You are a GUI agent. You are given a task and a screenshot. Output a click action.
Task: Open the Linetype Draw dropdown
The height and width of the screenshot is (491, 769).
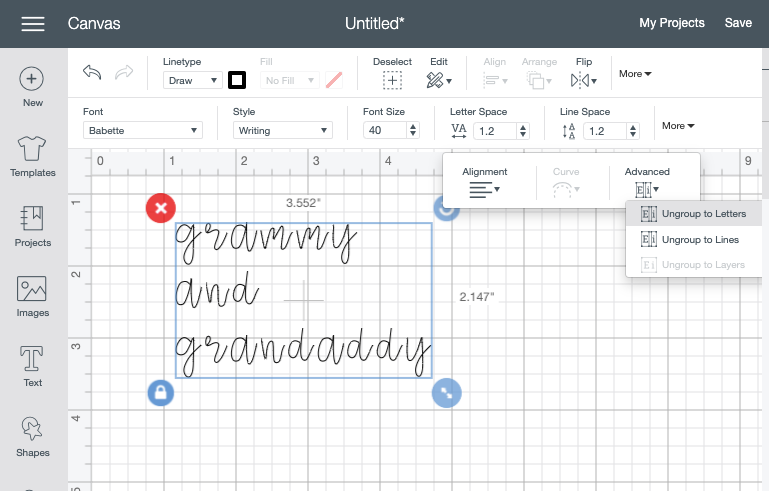click(x=192, y=80)
